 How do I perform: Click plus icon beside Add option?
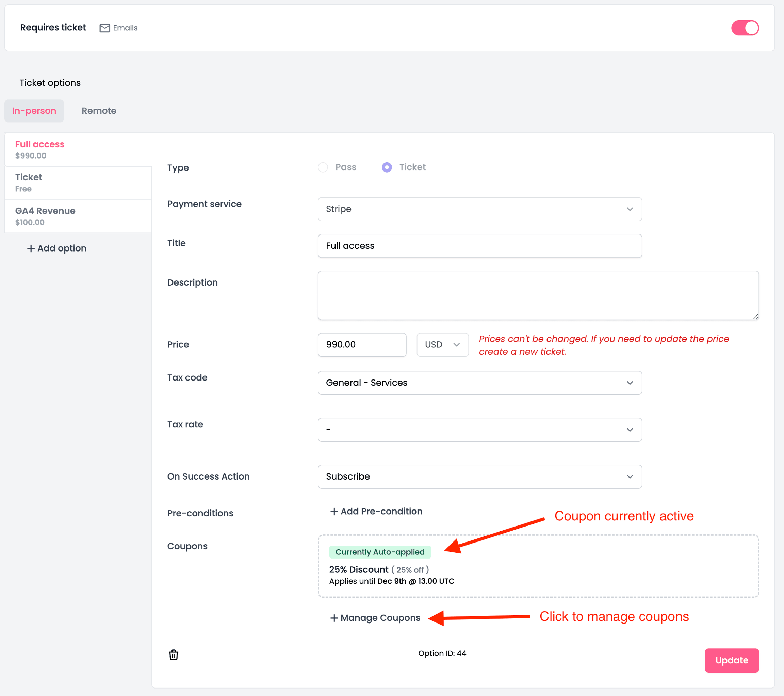pos(31,249)
